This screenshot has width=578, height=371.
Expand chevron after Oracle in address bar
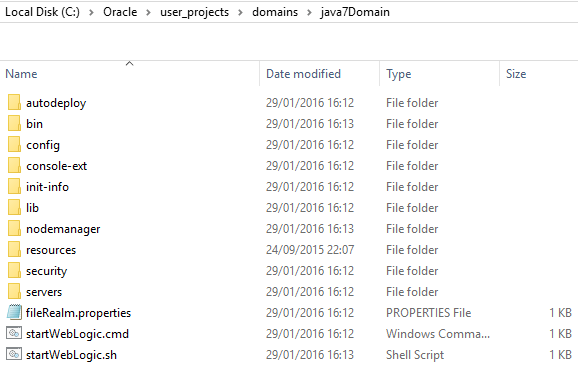(148, 13)
